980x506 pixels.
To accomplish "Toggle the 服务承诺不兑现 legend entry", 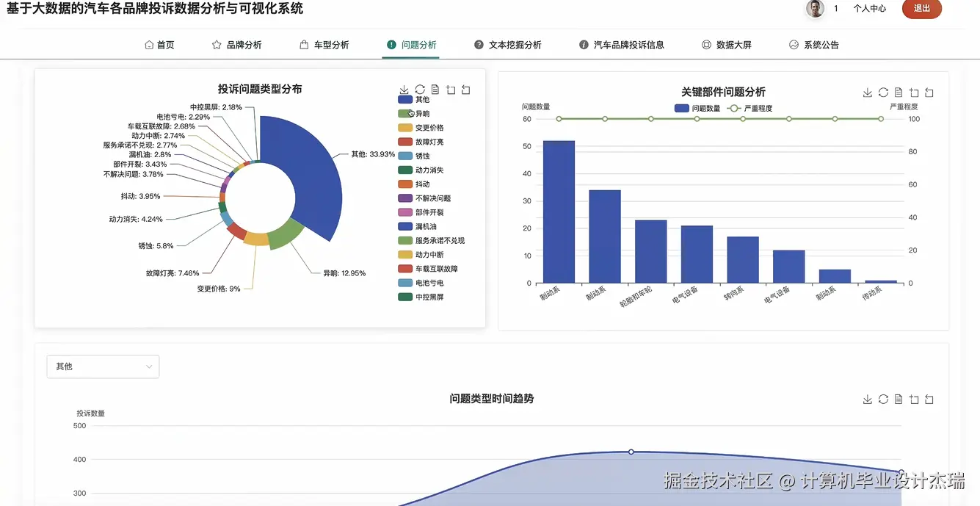I will (432, 241).
